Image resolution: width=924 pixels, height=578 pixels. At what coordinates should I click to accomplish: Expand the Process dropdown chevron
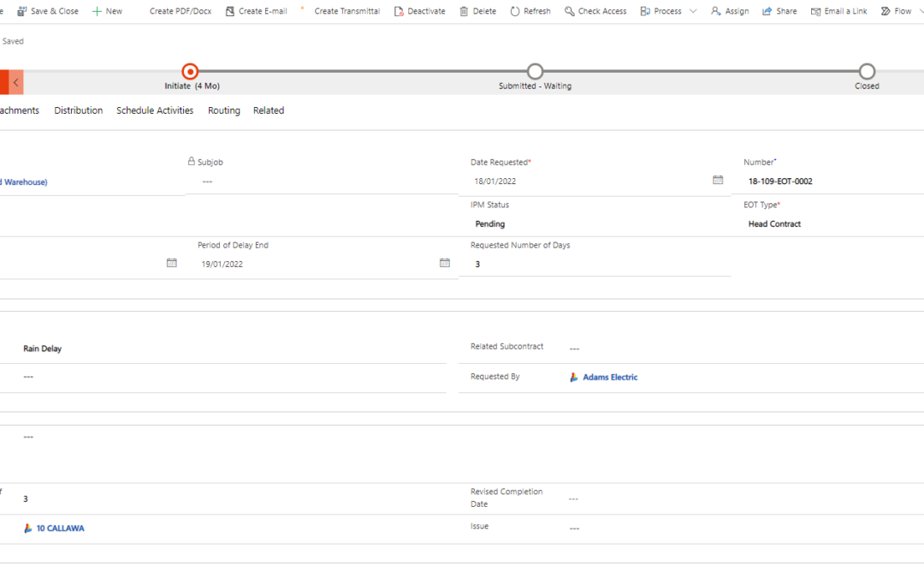(x=693, y=11)
